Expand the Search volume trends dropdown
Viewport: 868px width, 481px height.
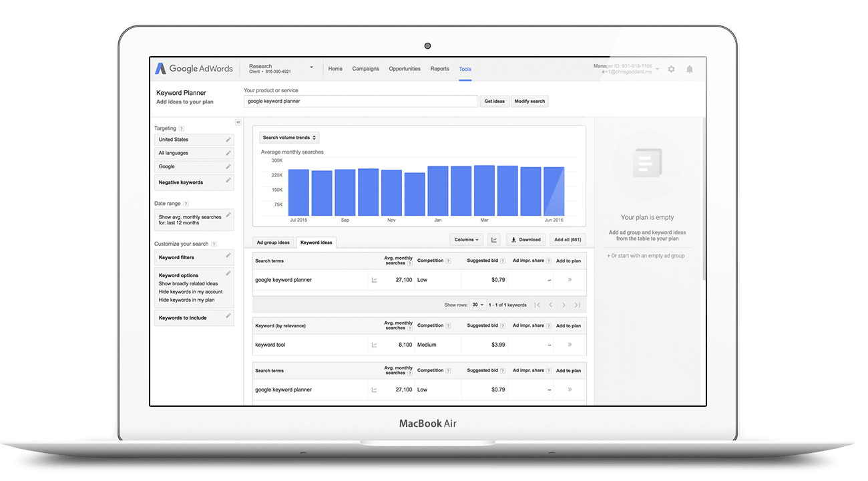point(289,138)
